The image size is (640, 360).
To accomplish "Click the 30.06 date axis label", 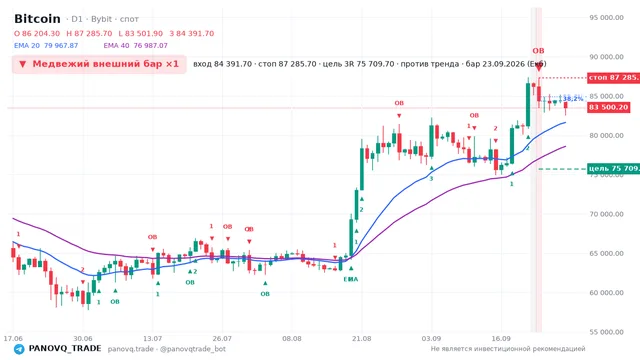I will [x=82, y=338].
